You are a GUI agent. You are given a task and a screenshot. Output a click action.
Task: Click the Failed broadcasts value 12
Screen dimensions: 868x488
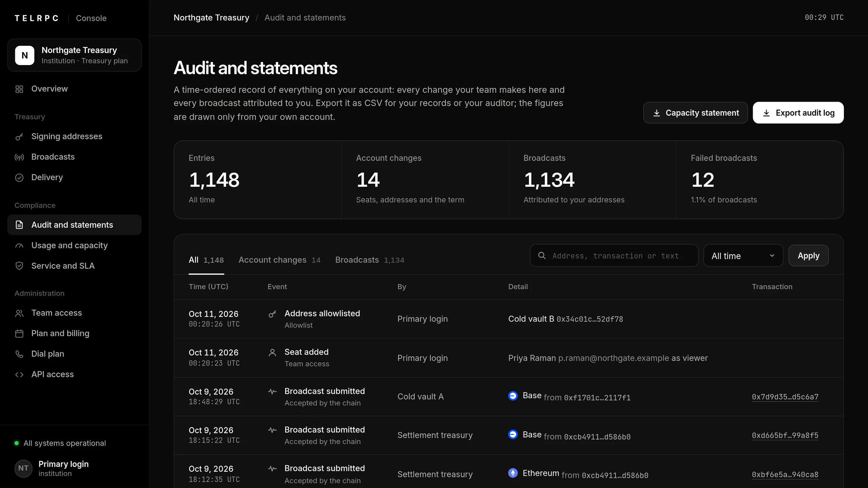pyautogui.click(x=703, y=180)
